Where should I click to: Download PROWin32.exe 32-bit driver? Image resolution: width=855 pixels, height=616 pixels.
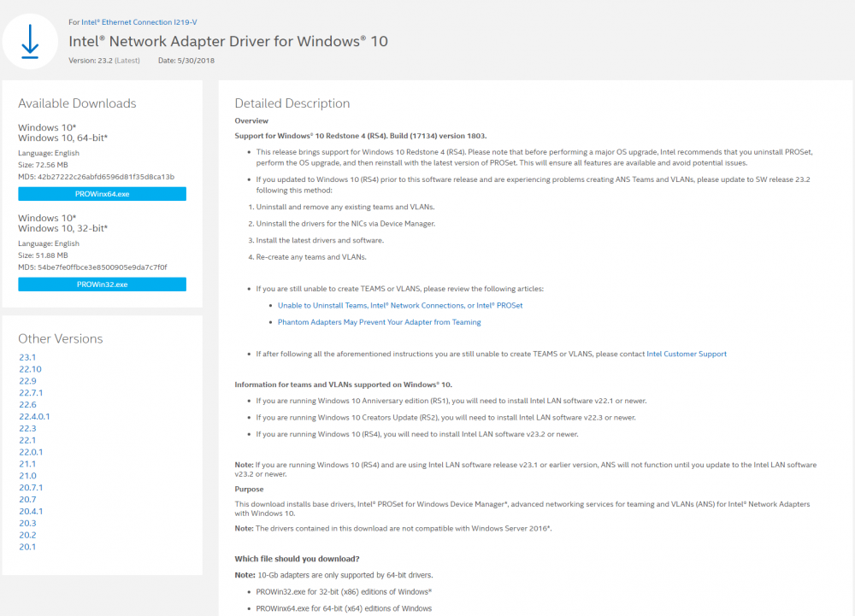pos(102,285)
